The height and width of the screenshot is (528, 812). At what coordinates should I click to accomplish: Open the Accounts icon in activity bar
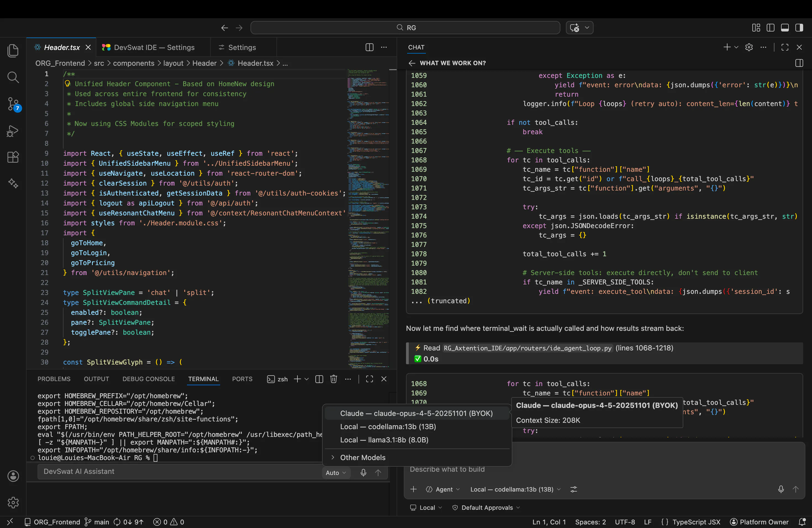tap(13, 476)
